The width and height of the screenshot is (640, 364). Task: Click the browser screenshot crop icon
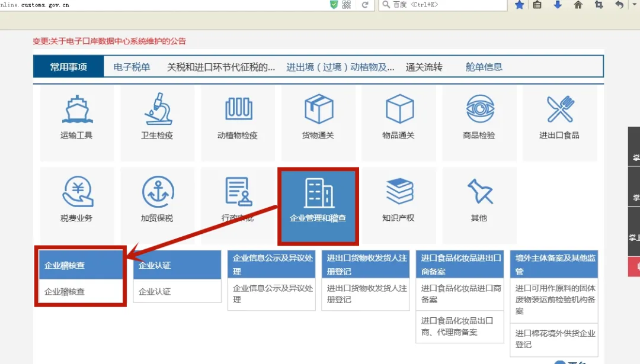[x=599, y=5]
